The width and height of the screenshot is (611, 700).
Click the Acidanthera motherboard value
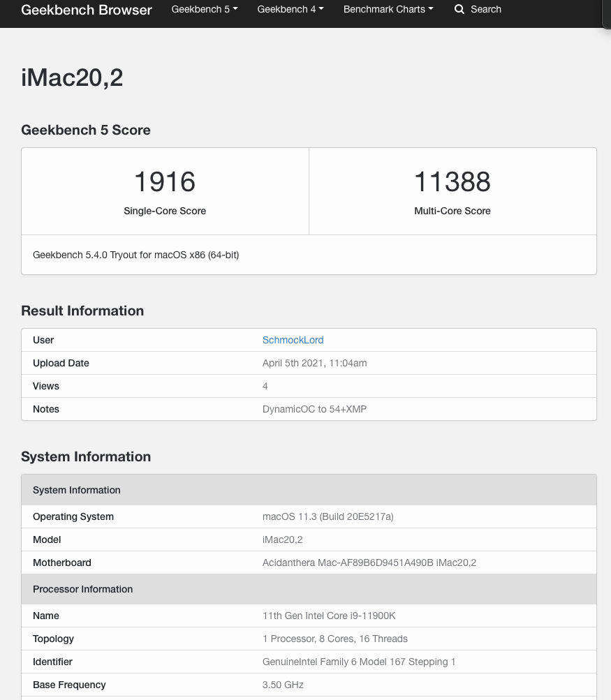[369, 563]
